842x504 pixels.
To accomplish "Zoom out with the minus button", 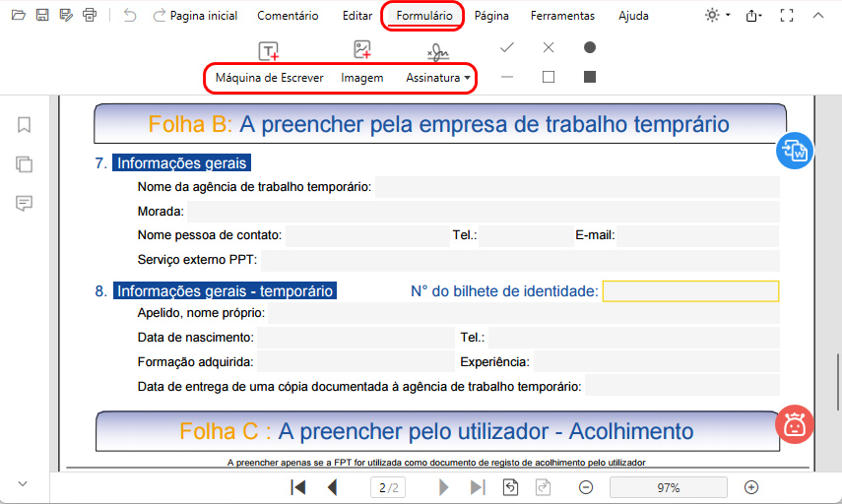I will pyautogui.click(x=586, y=487).
